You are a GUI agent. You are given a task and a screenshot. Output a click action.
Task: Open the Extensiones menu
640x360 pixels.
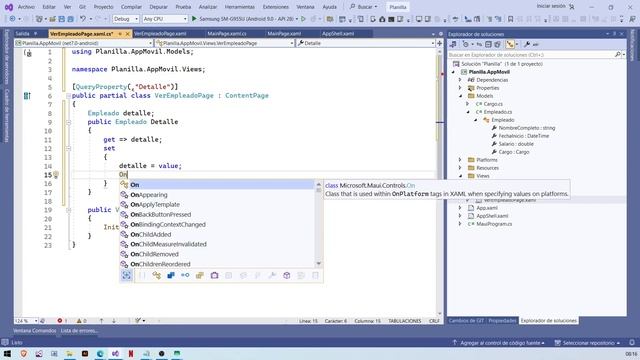(276, 7)
